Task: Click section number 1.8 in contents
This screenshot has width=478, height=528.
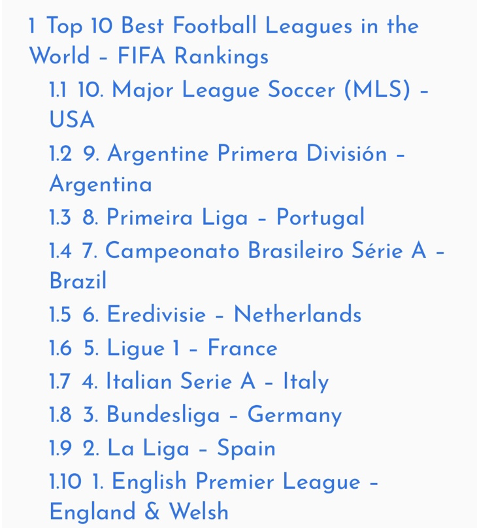Action: point(60,415)
